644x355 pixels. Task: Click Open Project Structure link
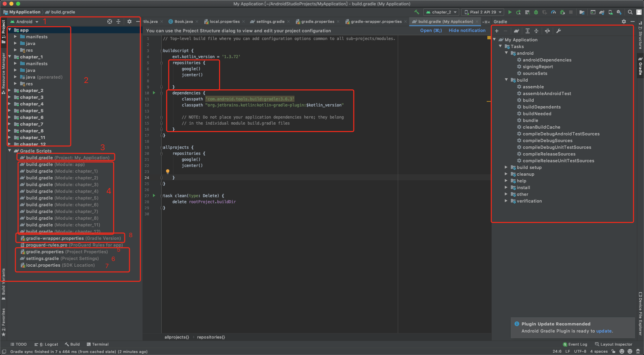[x=431, y=30]
